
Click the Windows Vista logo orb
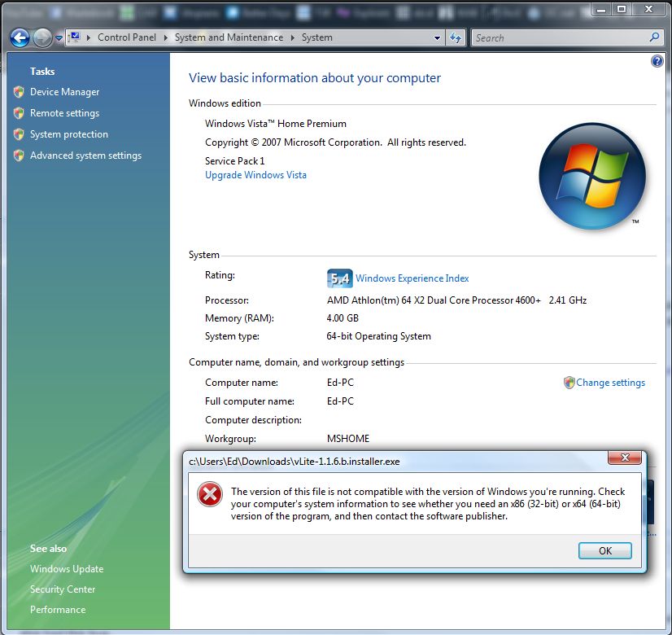click(592, 176)
